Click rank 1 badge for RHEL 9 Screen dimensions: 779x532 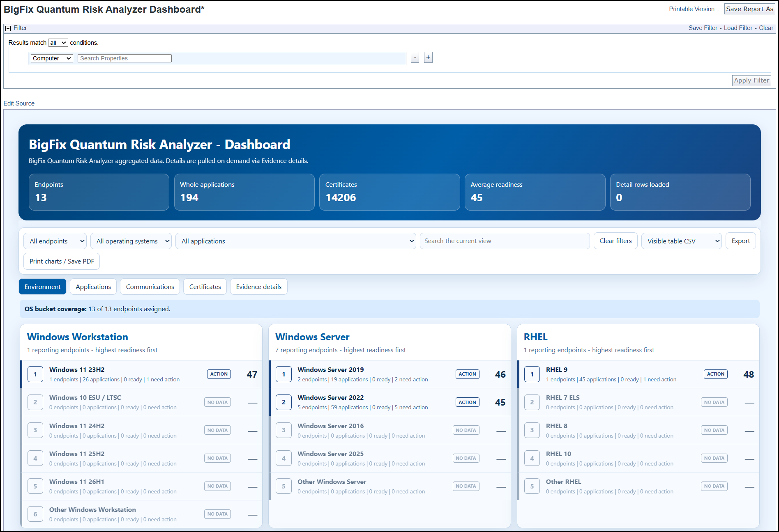point(532,374)
